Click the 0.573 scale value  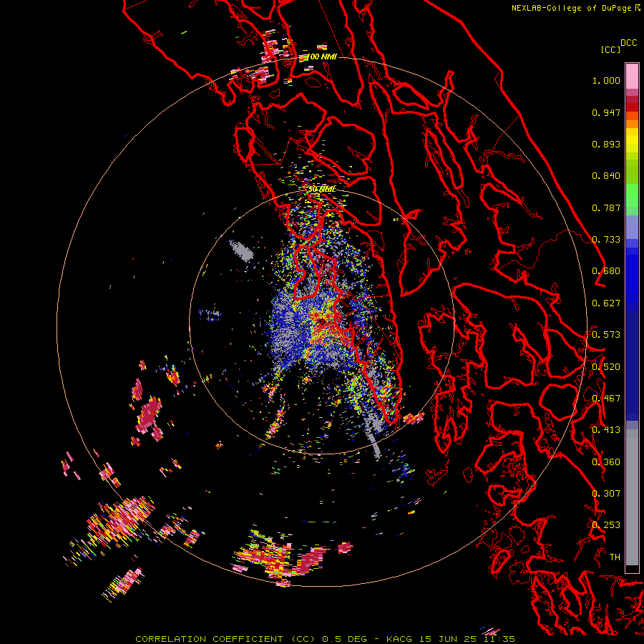coord(606,335)
